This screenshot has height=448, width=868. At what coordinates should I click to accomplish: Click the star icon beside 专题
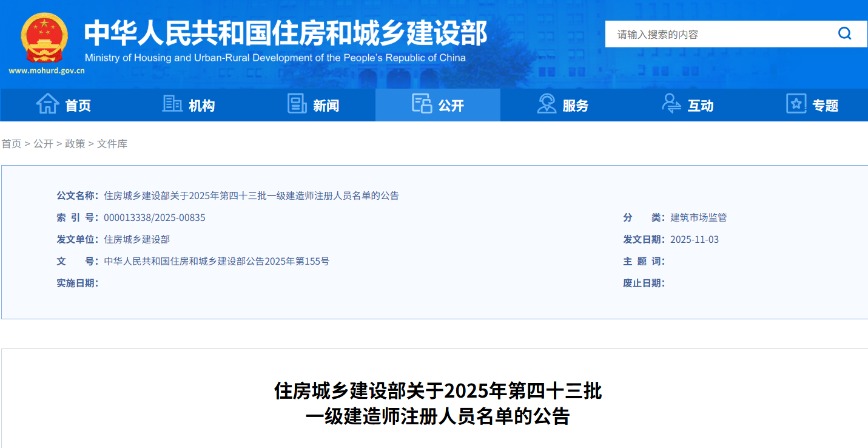point(796,104)
